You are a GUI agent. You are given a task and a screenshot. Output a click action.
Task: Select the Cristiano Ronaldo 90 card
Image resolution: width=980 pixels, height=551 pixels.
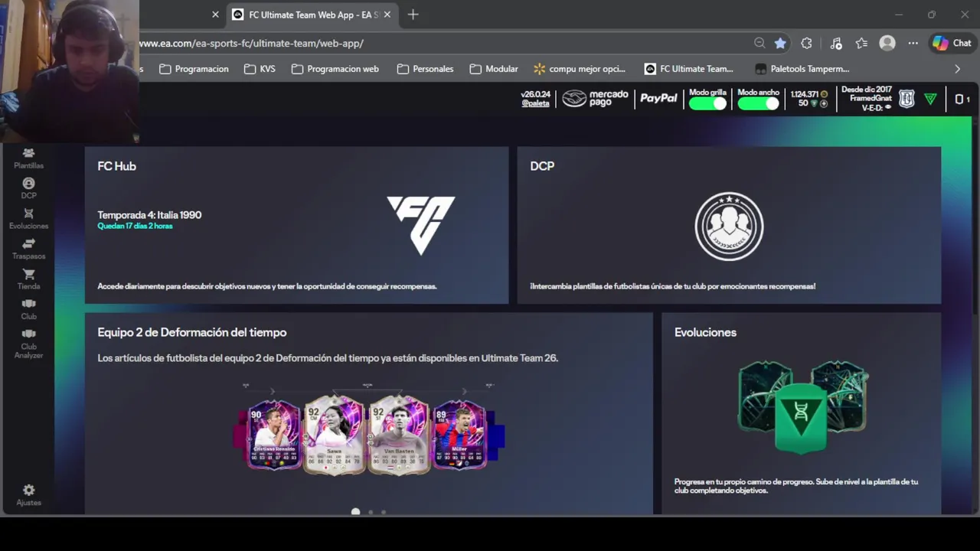(275, 434)
